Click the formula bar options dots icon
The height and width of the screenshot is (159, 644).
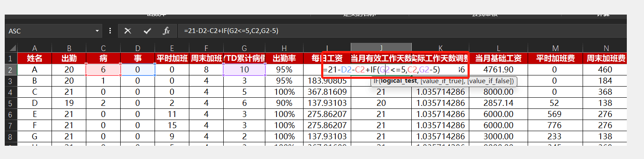click(x=110, y=31)
